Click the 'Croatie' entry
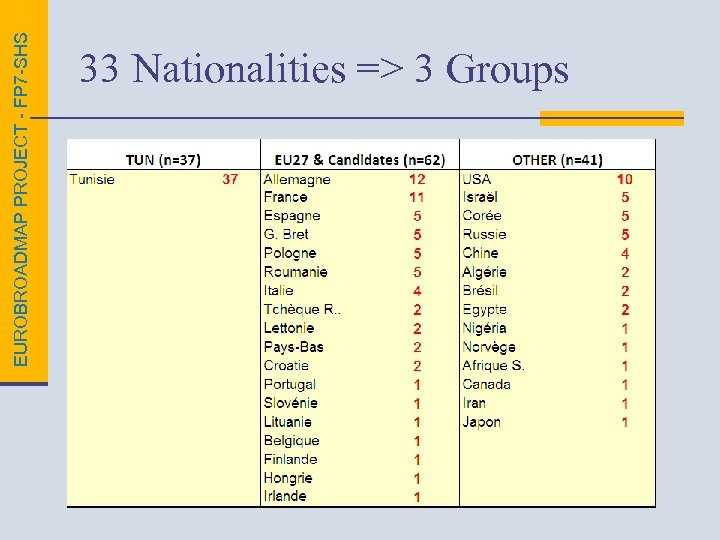The width and height of the screenshot is (720, 540). pos(286,366)
